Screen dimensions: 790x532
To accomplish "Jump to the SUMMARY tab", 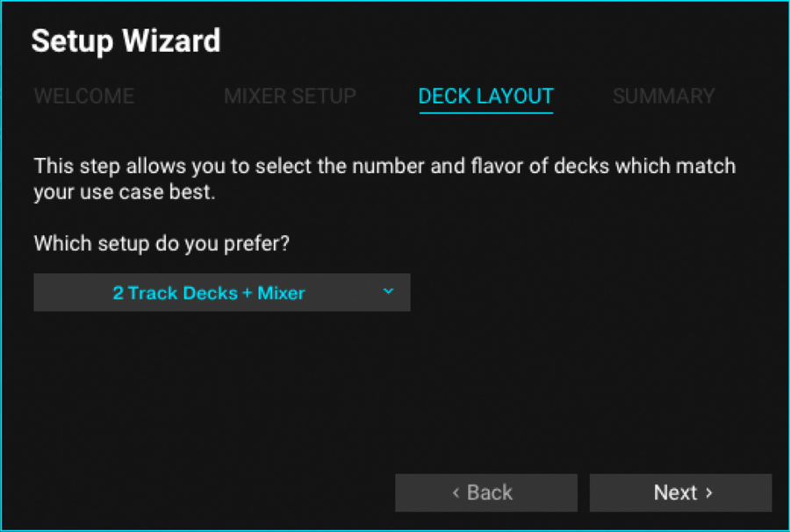I will coord(664,97).
